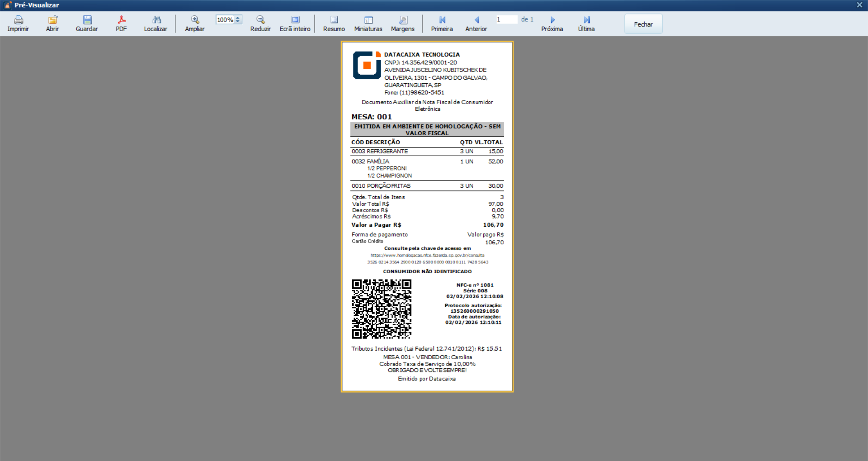Click the 'Cobrado Taxa de Serviço de 10,00%' text
868x461 pixels.
(x=427, y=364)
